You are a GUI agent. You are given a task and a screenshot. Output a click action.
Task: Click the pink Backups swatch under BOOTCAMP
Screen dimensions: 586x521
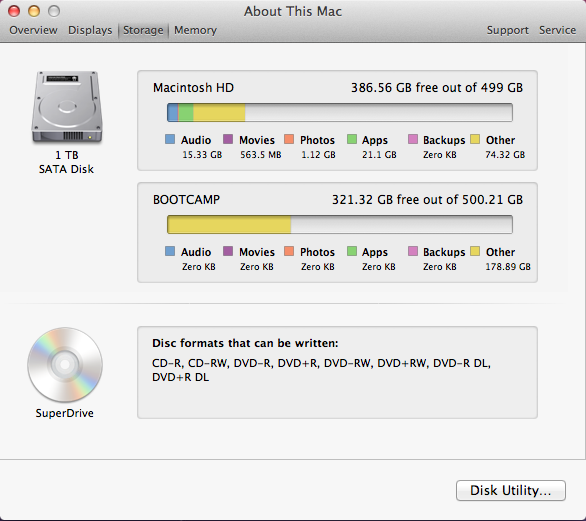coord(413,251)
